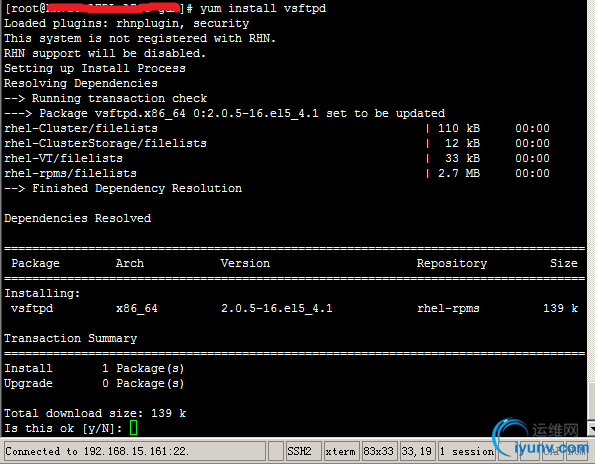The width and height of the screenshot is (595, 464).
Task: Click the 'Package vsftpd.x86_64' set to be updated line
Action: (x=224, y=113)
